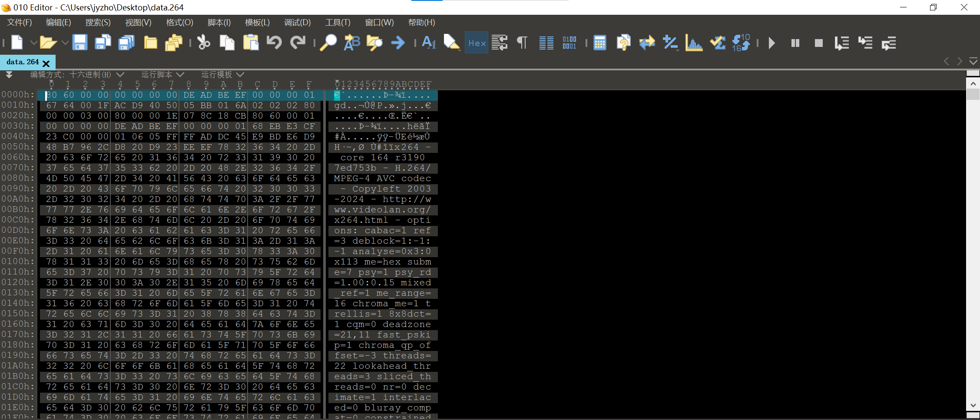Select the highlighter color tool

451,43
